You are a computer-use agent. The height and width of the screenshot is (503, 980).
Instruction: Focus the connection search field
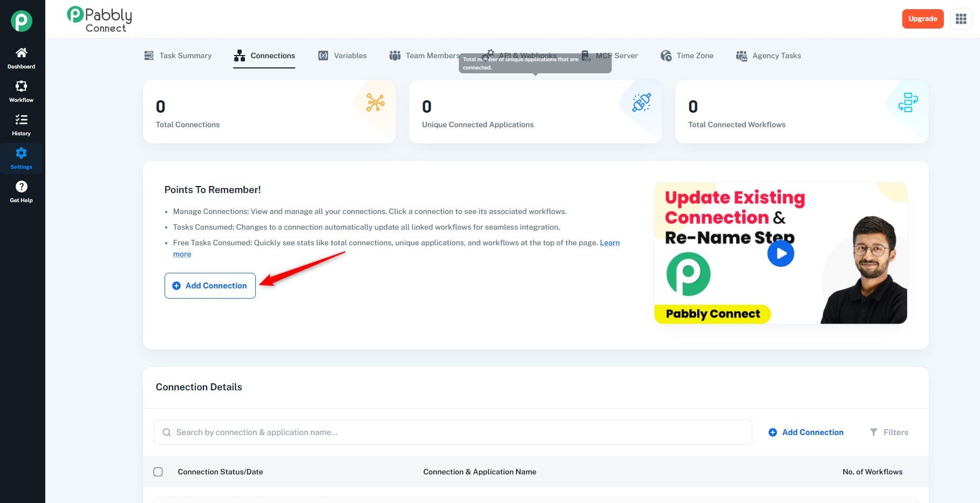pyautogui.click(x=453, y=432)
